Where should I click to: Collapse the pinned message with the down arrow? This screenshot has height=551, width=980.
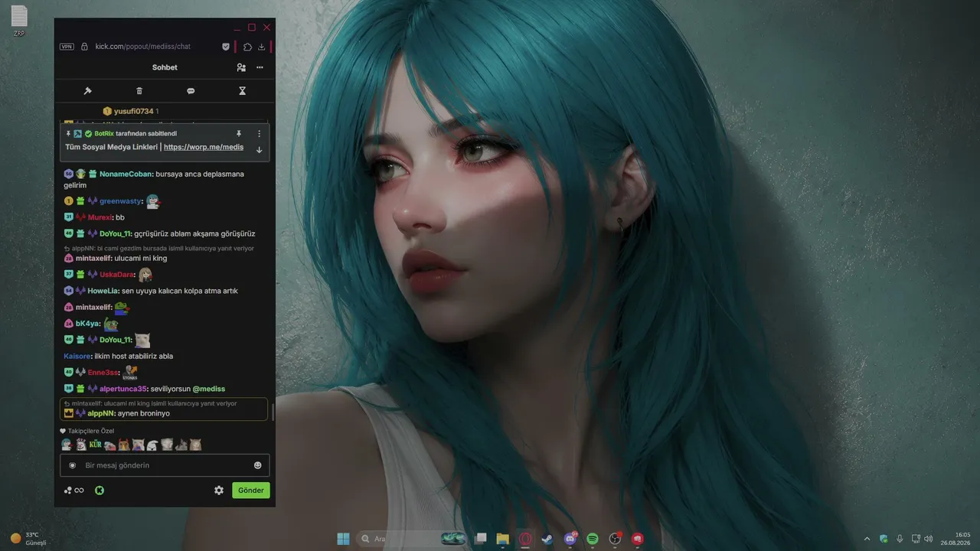(x=259, y=149)
